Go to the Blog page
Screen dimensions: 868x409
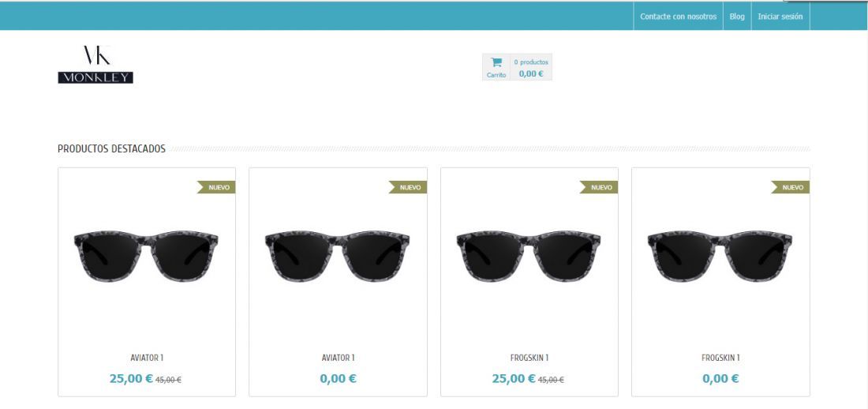point(737,17)
